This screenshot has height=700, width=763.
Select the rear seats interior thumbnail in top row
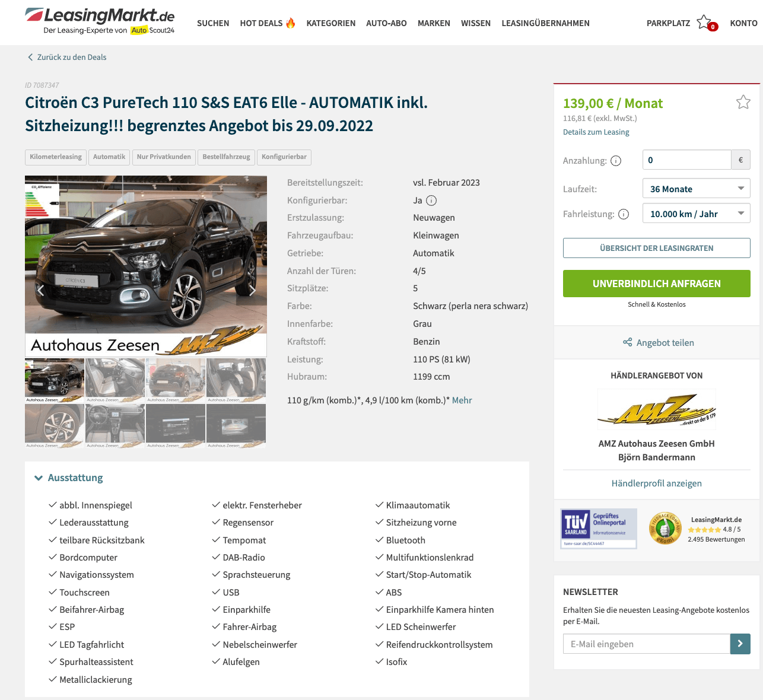pos(236,380)
